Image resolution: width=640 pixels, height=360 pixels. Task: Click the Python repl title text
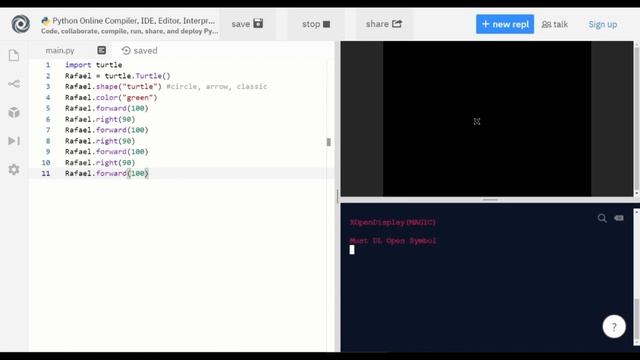click(133, 21)
